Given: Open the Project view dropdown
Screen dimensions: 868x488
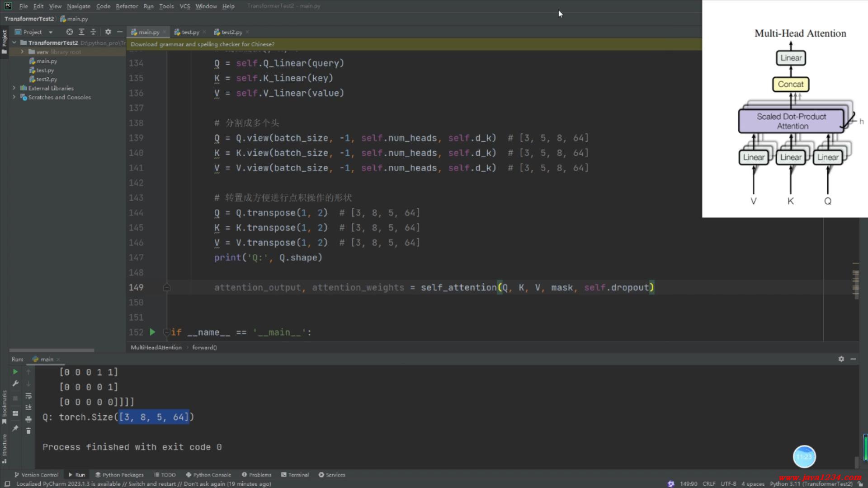Looking at the screenshot, I should pos(51,32).
